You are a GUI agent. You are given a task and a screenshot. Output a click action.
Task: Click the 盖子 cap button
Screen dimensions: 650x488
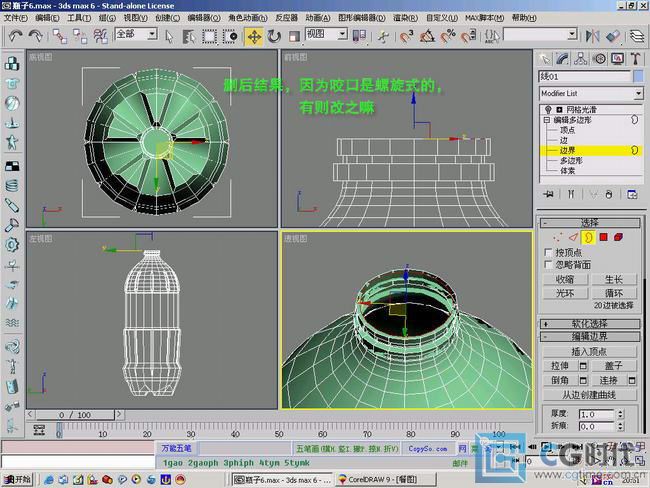click(x=614, y=366)
